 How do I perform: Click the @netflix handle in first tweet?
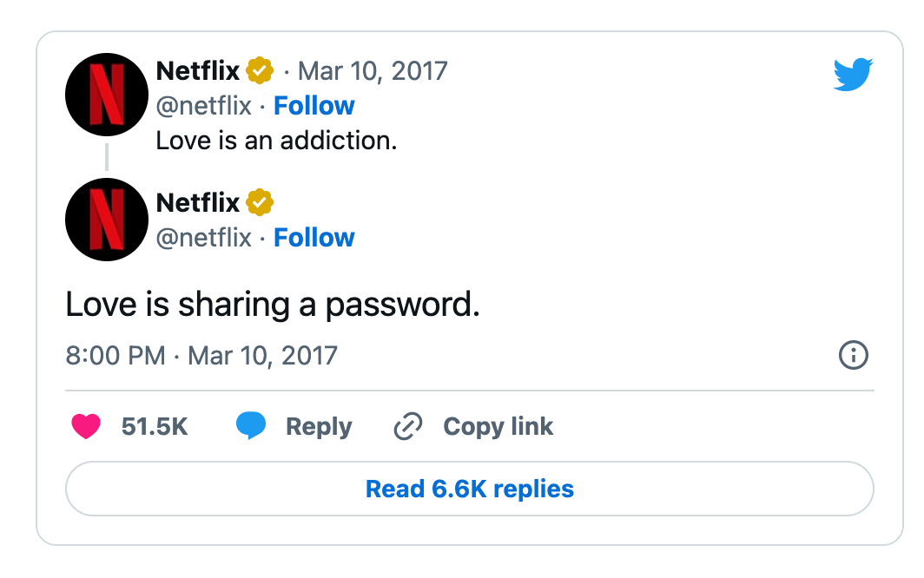(x=204, y=106)
